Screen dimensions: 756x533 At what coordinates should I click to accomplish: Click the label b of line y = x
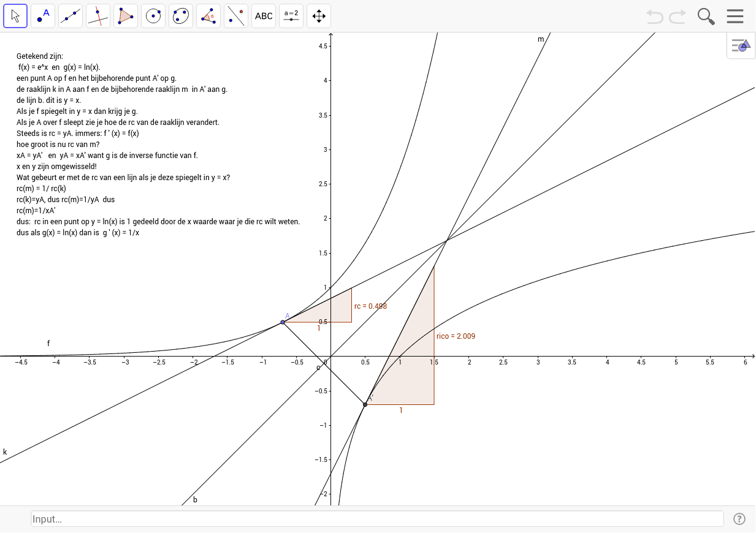click(x=195, y=499)
